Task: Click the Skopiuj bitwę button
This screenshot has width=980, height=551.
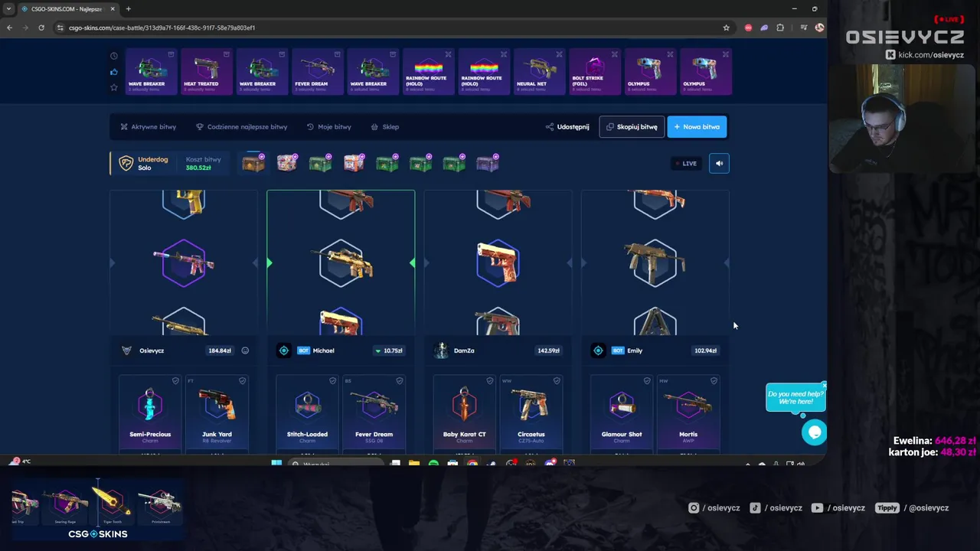Action: pos(632,127)
